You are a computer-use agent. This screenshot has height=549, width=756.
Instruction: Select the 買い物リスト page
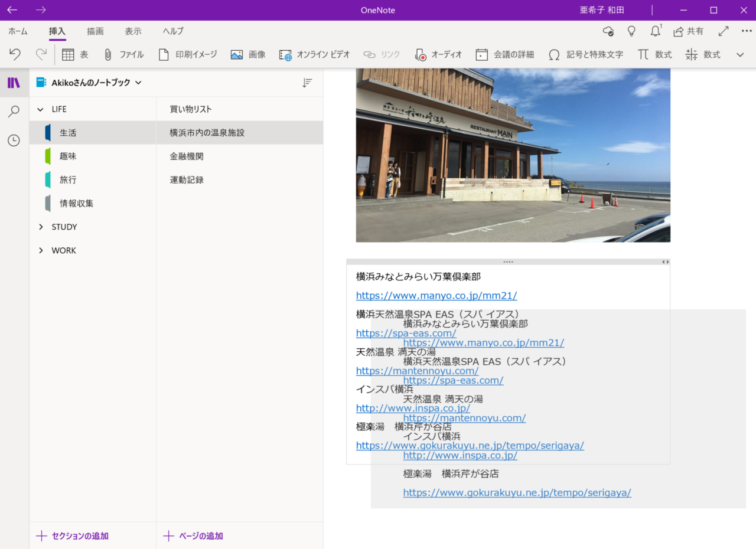(x=191, y=109)
